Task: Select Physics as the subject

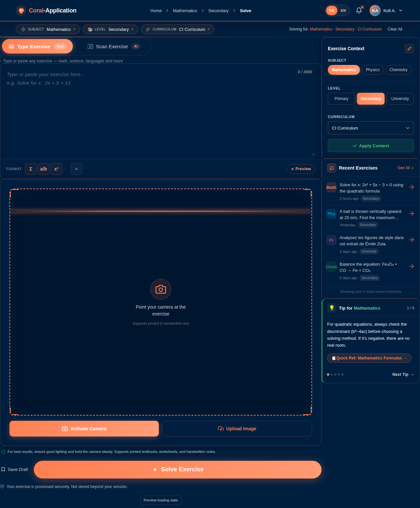Action: [372, 70]
